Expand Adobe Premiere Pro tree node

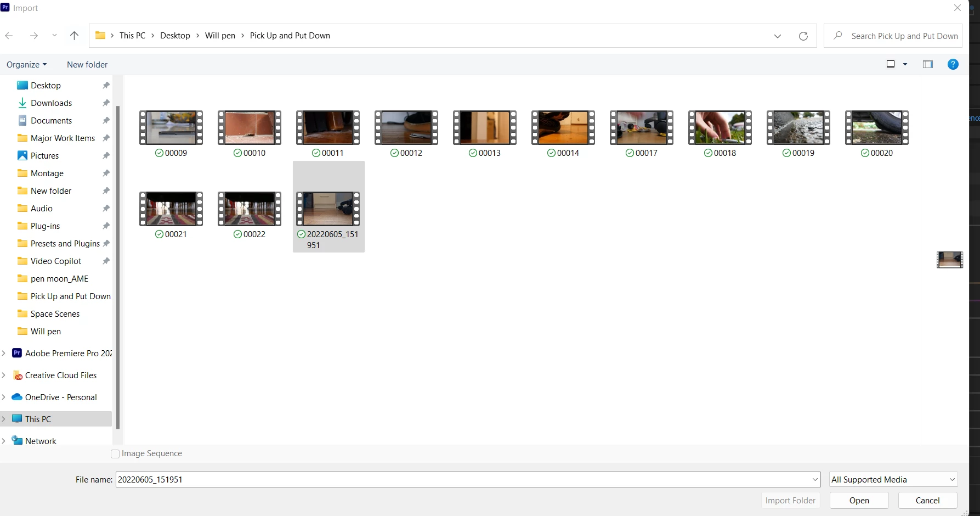click(4, 353)
